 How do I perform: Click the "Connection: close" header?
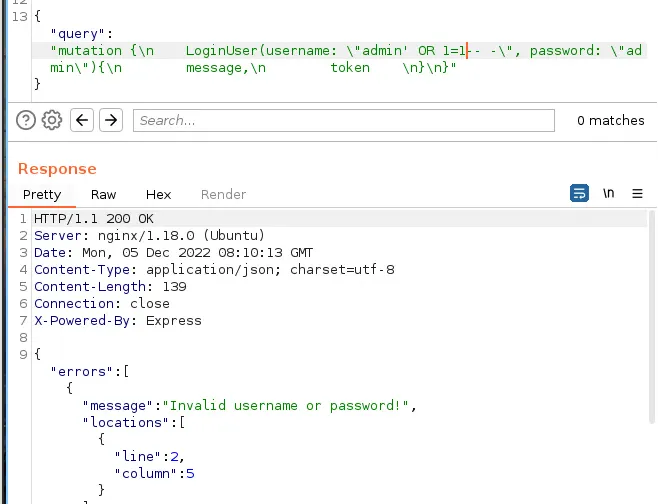click(x=102, y=303)
